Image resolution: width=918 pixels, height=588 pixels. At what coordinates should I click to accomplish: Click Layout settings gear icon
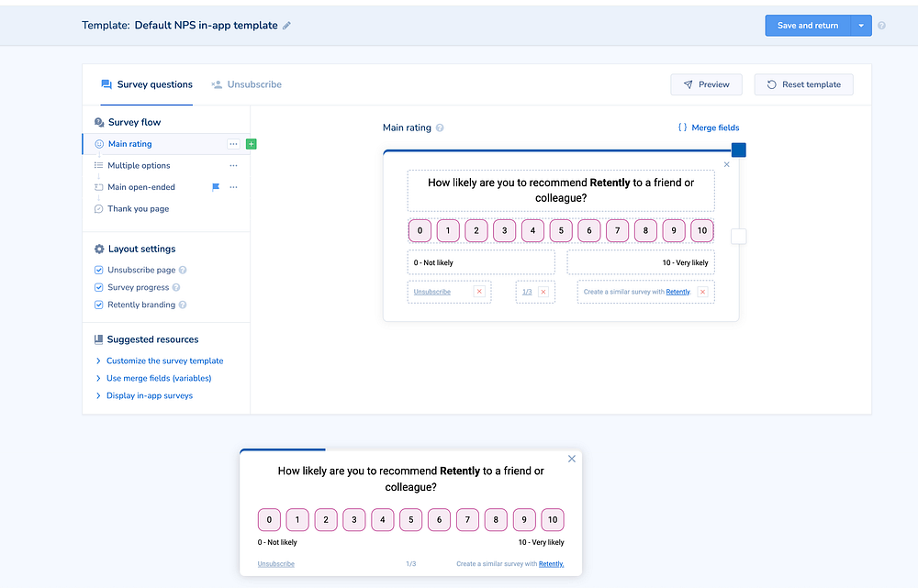[x=99, y=250]
